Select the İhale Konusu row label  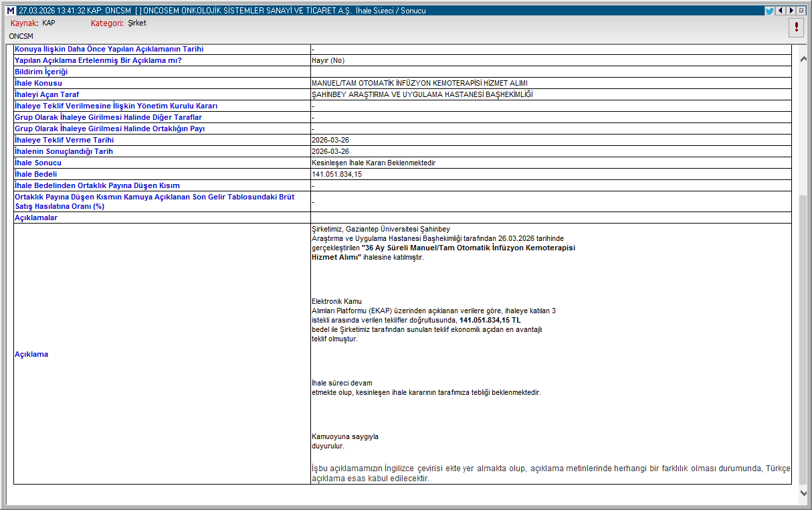(38, 83)
